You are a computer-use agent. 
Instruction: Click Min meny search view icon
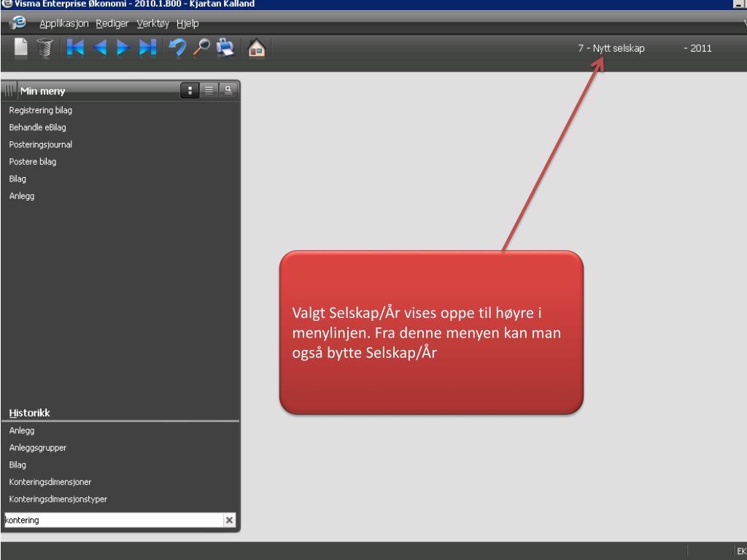click(x=228, y=90)
